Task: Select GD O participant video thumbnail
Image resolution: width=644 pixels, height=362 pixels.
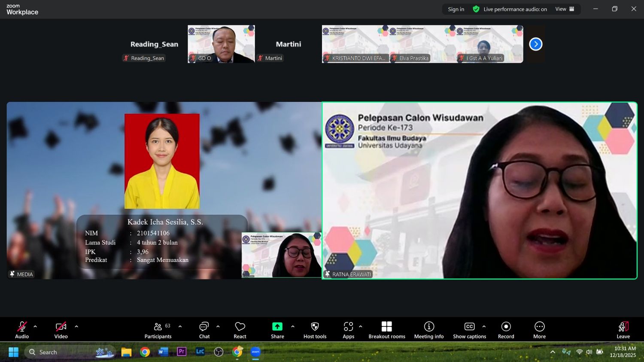Action: pyautogui.click(x=221, y=44)
